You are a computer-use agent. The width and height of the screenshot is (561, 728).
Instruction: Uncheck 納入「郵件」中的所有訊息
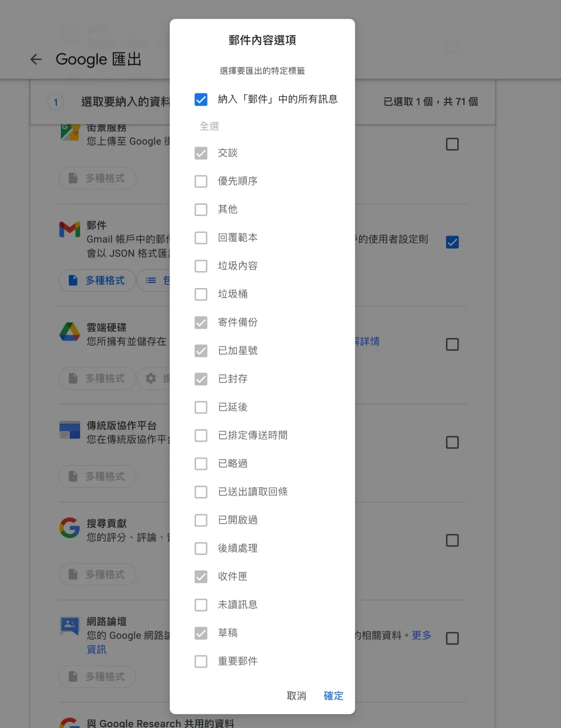pyautogui.click(x=201, y=100)
